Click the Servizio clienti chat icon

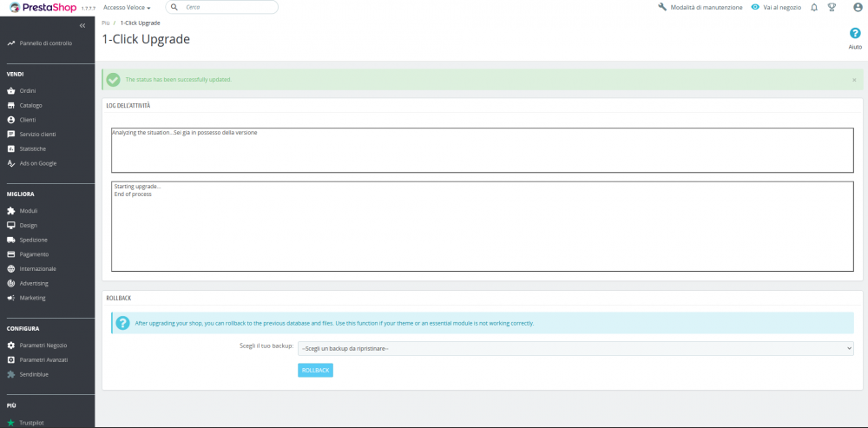(x=10, y=135)
